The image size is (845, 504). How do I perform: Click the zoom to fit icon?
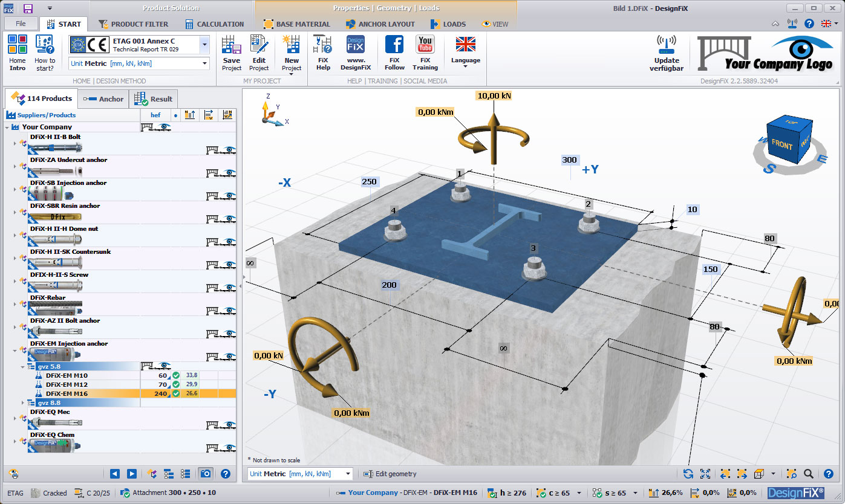coord(705,474)
